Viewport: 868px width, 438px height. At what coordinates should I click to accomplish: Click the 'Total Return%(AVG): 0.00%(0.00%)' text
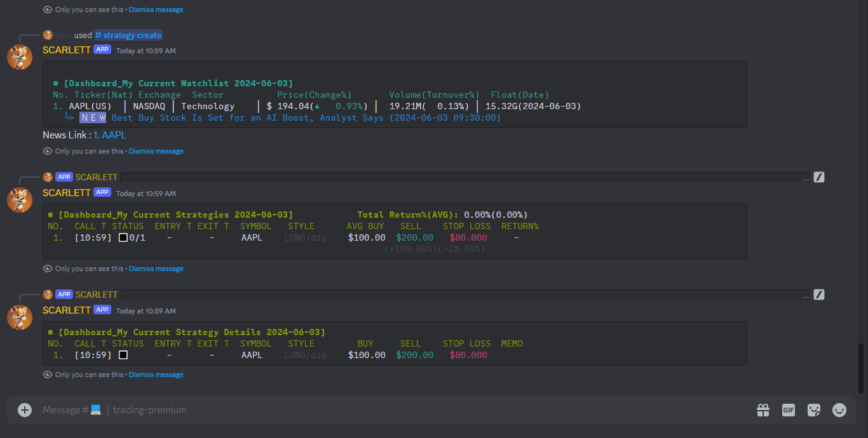click(442, 215)
